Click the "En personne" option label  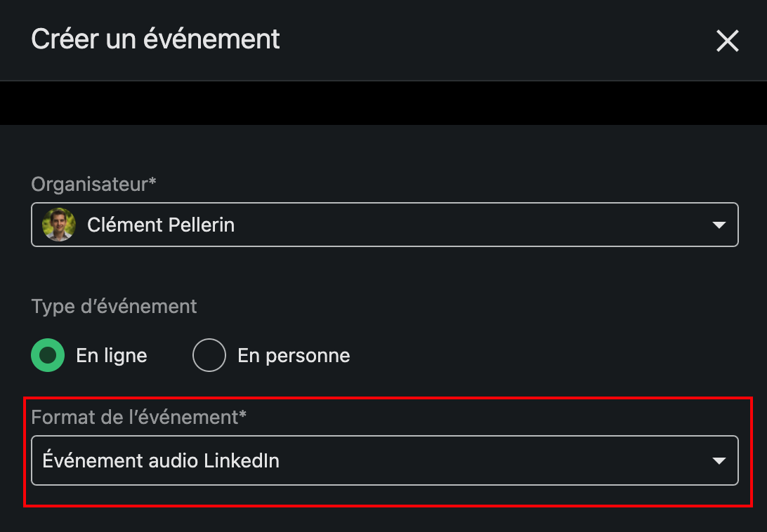(294, 355)
